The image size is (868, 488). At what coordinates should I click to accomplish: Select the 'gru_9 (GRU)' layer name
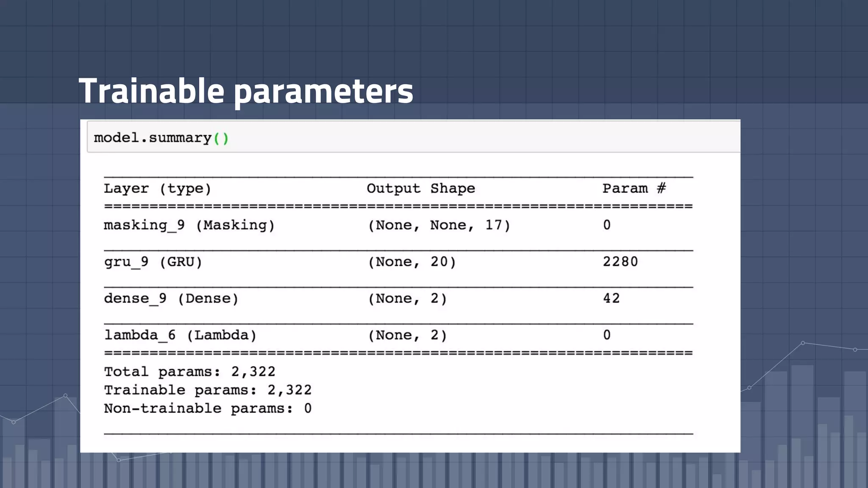click(153, 262)
